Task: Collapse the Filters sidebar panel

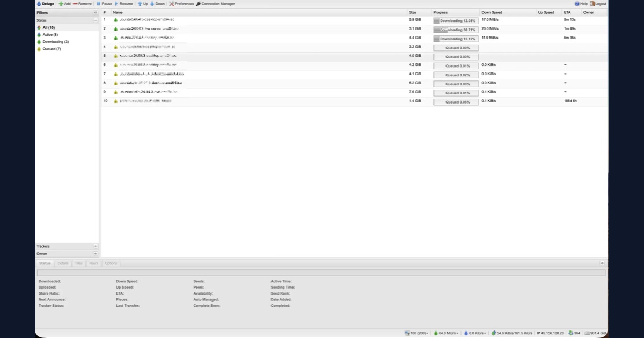Action: click(96, 12)
